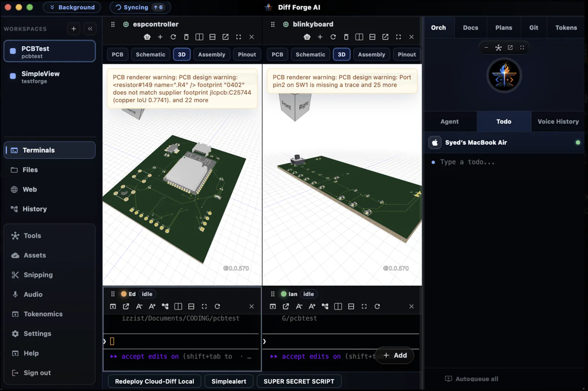
Task: Split espcontroller pane horizontally
Action: point(212,37)
